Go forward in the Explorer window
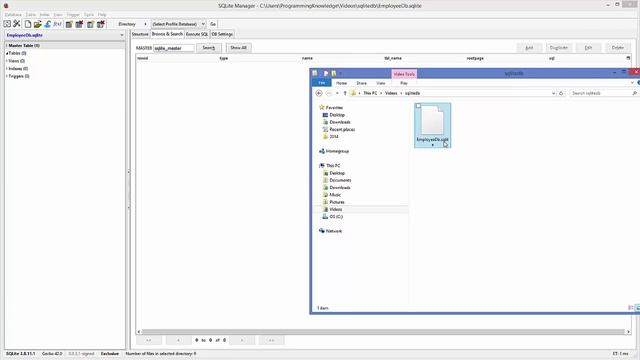The height and width of the screenshot is (360, 640). click(329, 93)
